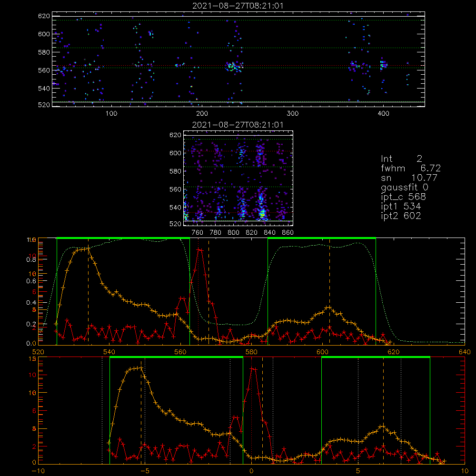This screenshot has width=476, height=476.
Task: Click x-axis label 580 of the upper profile plot
Action: coord(251,352)
